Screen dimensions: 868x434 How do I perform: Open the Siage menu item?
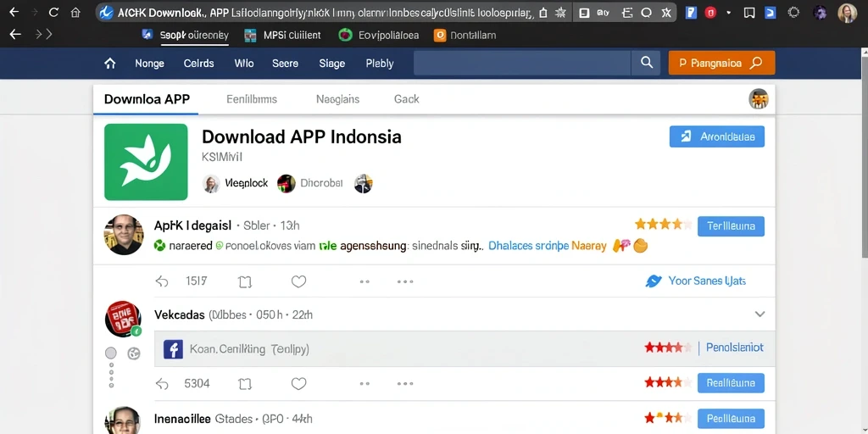coord(332,64)
